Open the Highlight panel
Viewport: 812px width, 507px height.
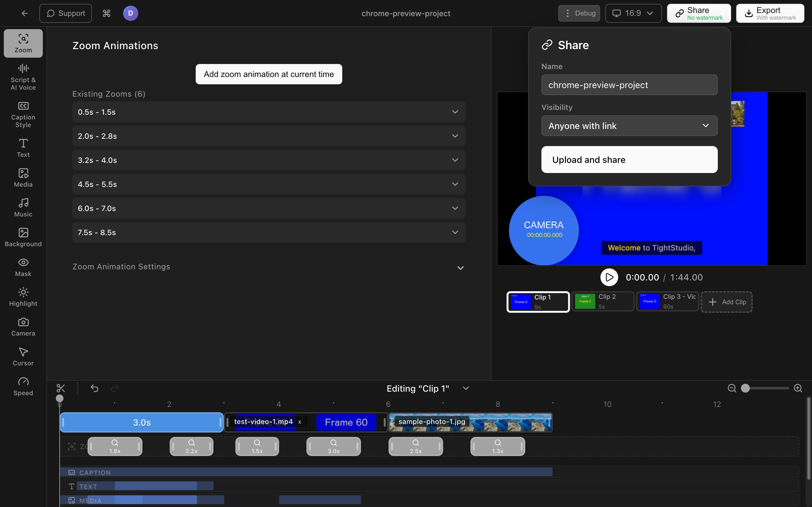tap(23, 296)
